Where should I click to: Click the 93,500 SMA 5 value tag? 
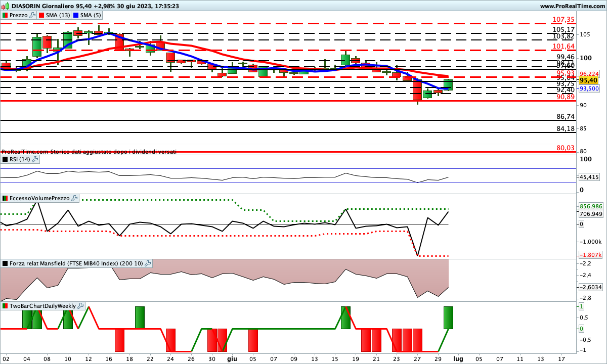coord(589,88)
